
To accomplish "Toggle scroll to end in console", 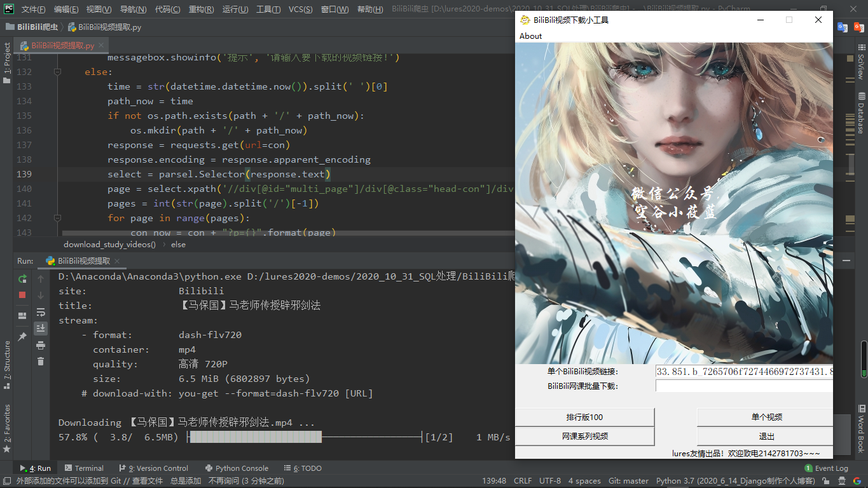I will coord(41,328).
